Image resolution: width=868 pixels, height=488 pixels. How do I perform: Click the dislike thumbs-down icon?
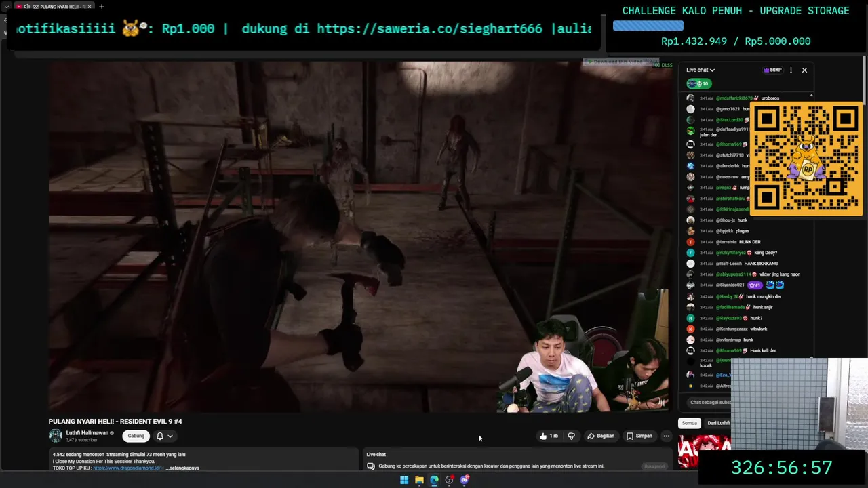[x=572, y=436]
